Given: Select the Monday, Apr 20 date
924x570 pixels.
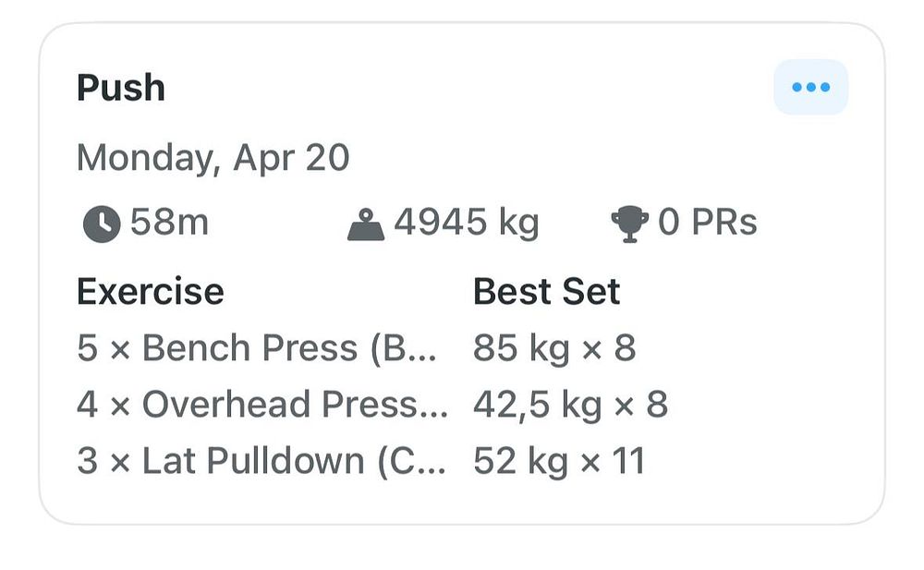Looking at the screenshot, I should coord(213,158).
